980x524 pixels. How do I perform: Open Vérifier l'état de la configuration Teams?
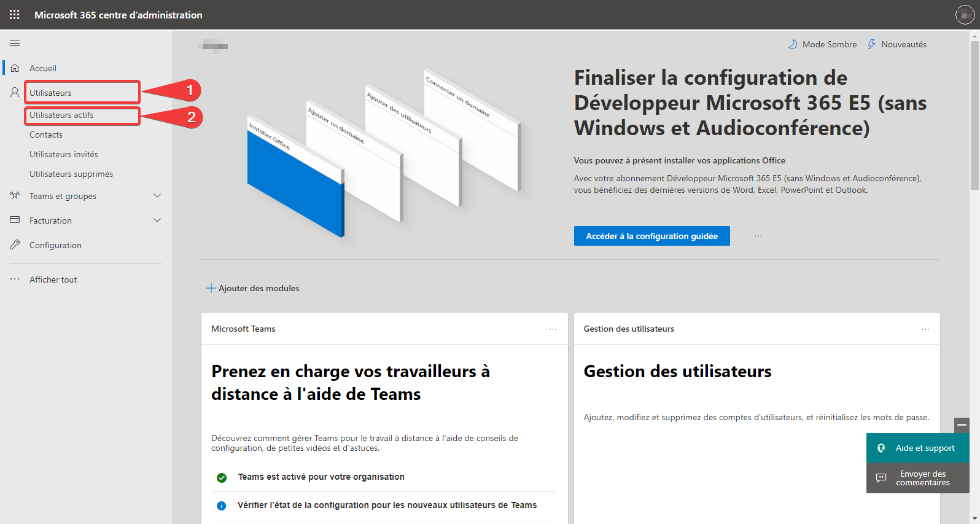(x=387, y=506)
